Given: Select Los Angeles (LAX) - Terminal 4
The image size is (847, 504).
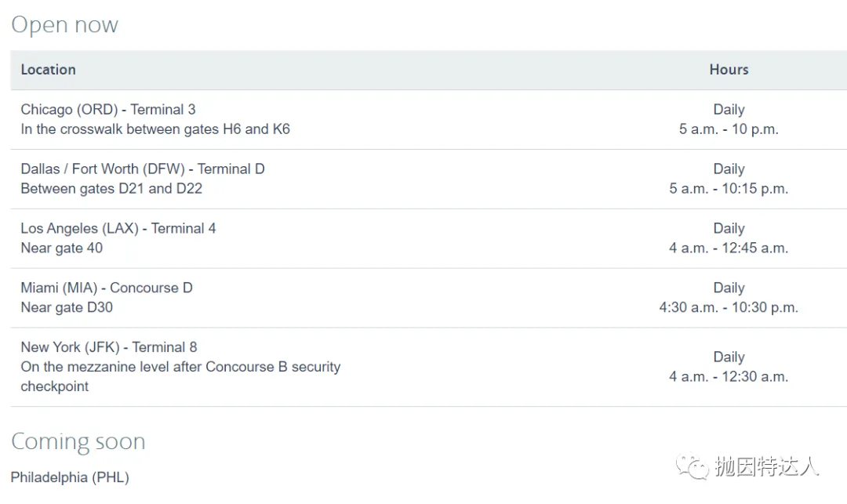Looking at the screenshot, I should 118,228.
